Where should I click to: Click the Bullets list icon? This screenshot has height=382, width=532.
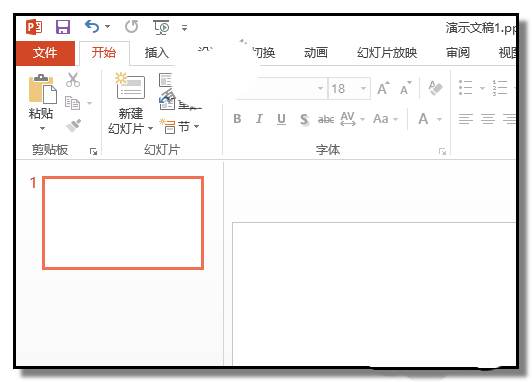(x=466, y=88)
